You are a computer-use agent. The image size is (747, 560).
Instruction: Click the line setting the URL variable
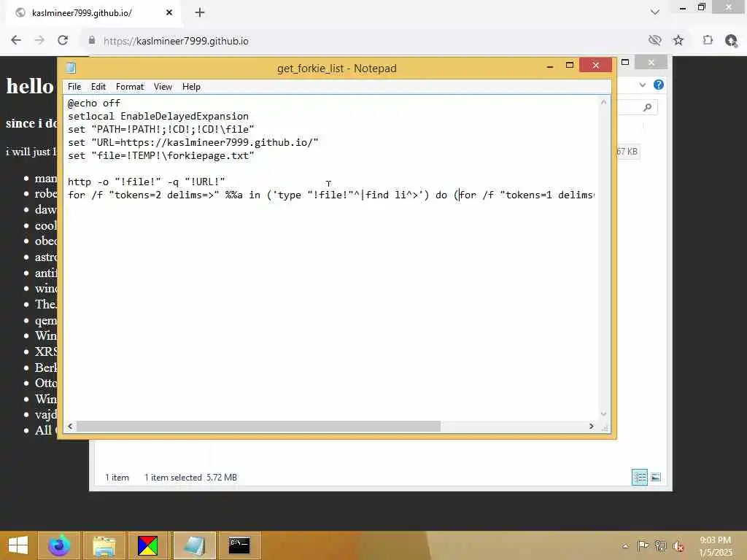(x=193, y=142)
